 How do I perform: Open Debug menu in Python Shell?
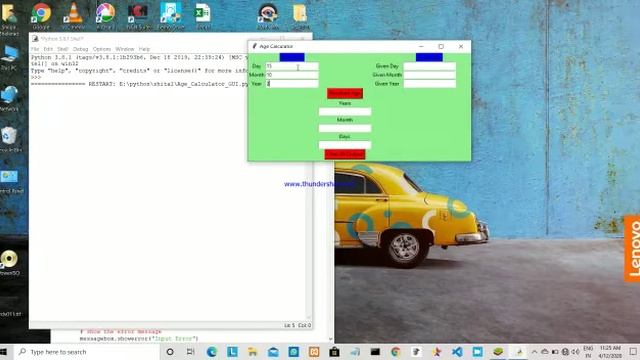(x=80, y=49)
